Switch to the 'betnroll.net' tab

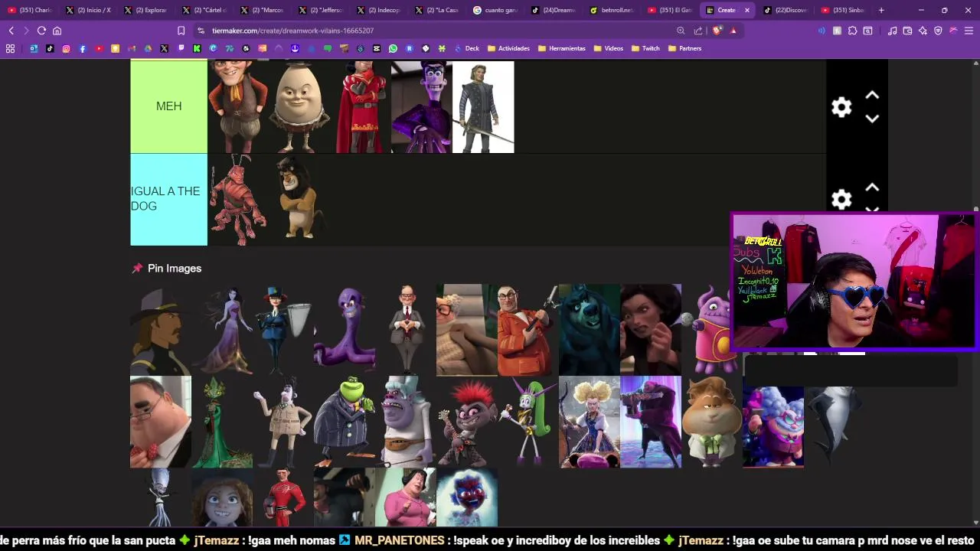610,10
